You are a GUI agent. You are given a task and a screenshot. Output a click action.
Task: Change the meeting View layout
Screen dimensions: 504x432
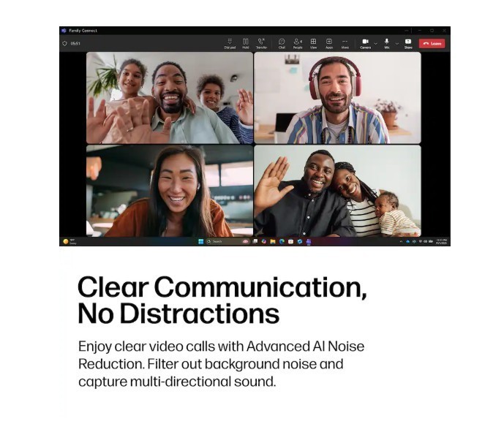pos(313,43)
